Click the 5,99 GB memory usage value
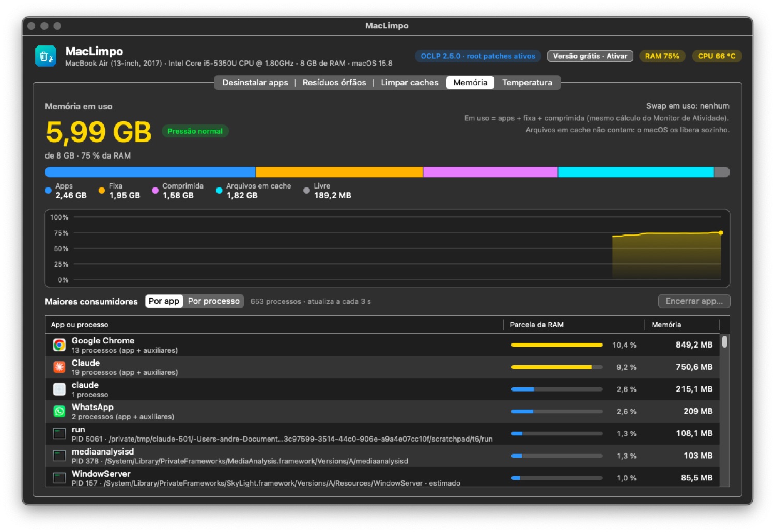The height and width of the screenshot is (532, 775). point(99,132)
